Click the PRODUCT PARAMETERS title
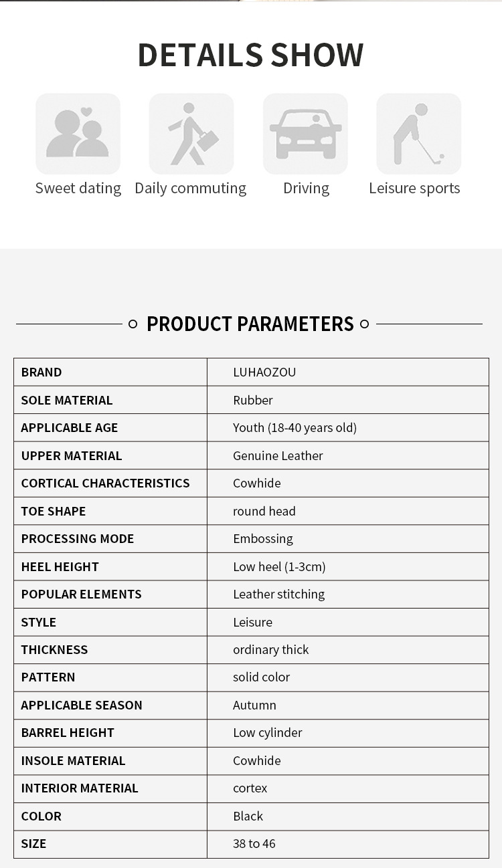 (250, 324)
